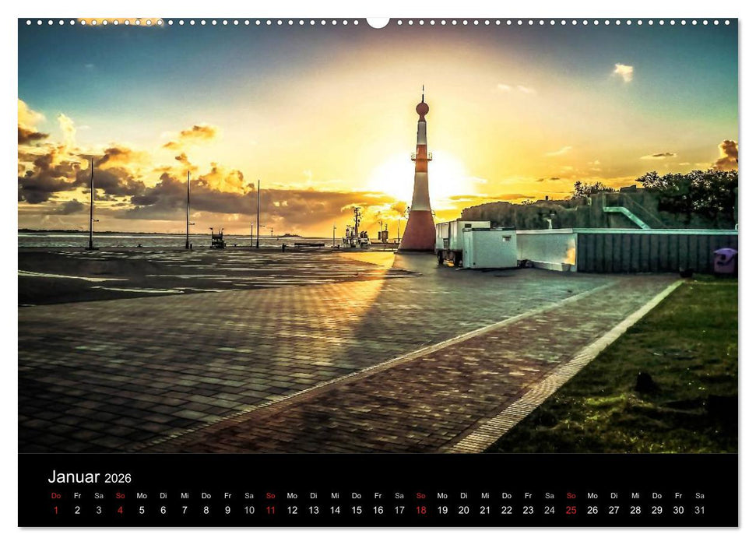Click the last day 31
756x545 pixels.
[698, 509]
